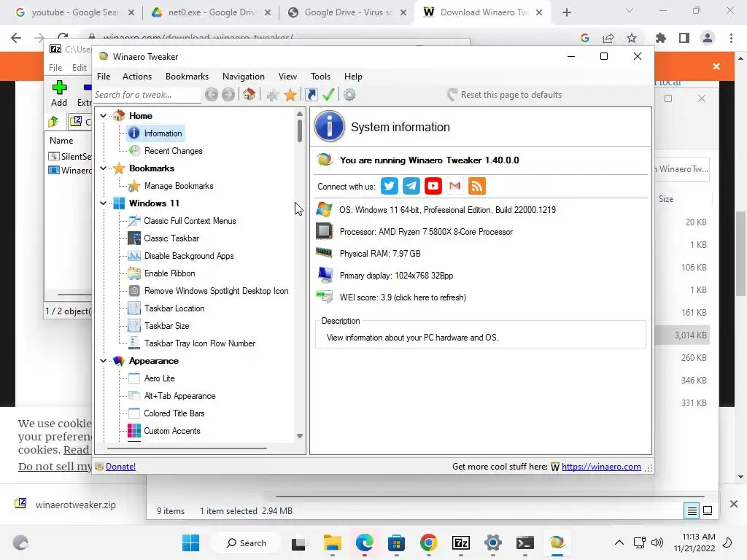The width and height of the screenshot is (747, 560).
Task: Open settings gear in Winaero toolbar
Action: 349,95
